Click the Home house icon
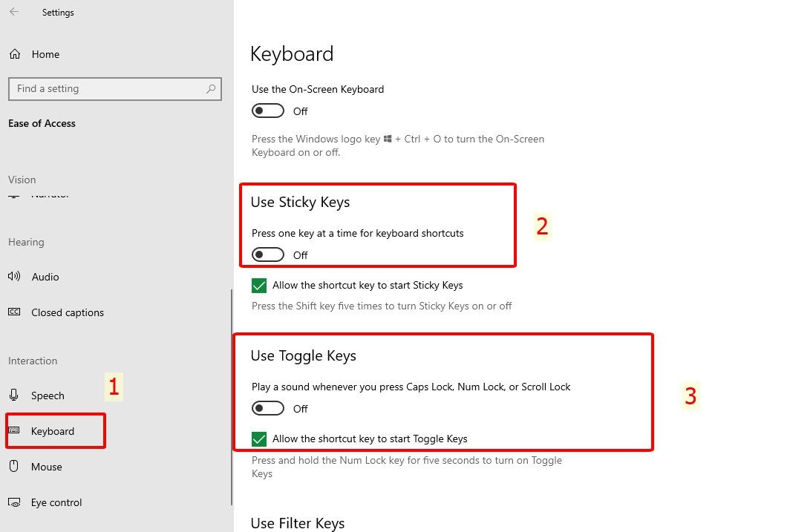Screen dimensions: 790x532 (x=15, y=54)
